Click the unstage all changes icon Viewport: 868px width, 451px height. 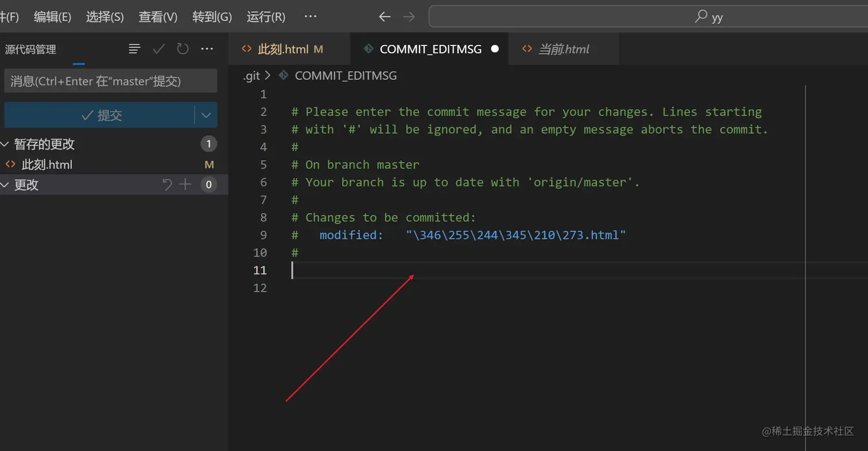click(167, 184)
